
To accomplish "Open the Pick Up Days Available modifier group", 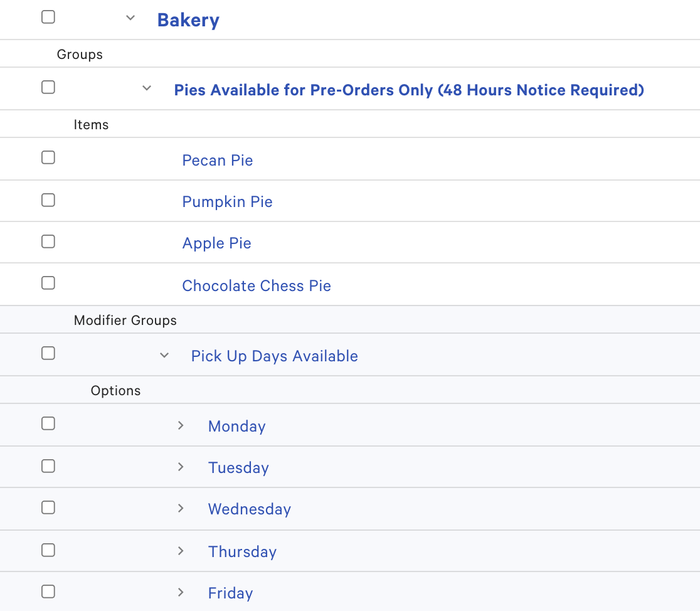I will (274, 356).
